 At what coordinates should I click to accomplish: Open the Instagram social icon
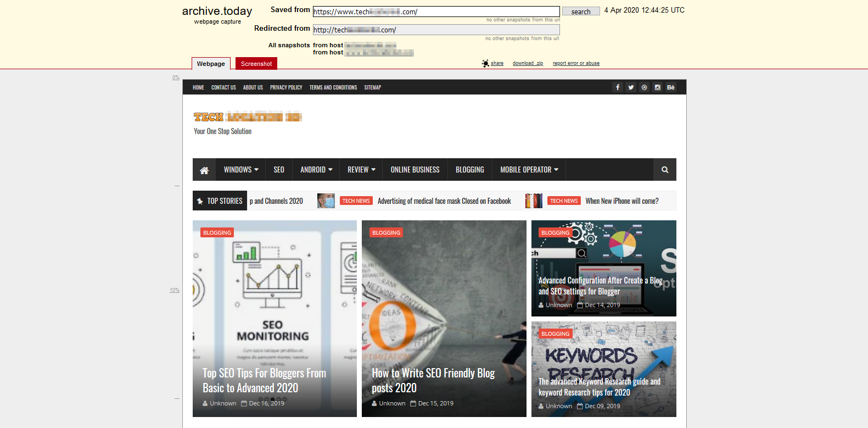point(658,87)
